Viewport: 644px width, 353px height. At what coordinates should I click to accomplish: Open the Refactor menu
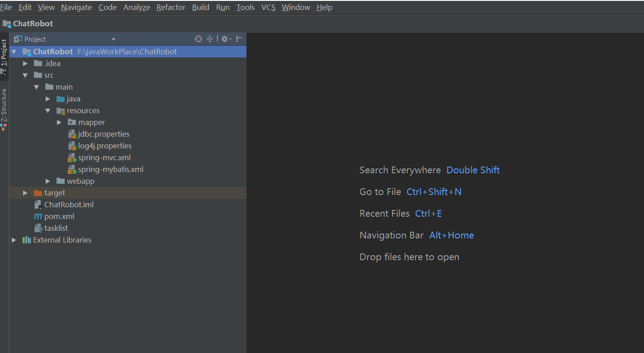171,7
